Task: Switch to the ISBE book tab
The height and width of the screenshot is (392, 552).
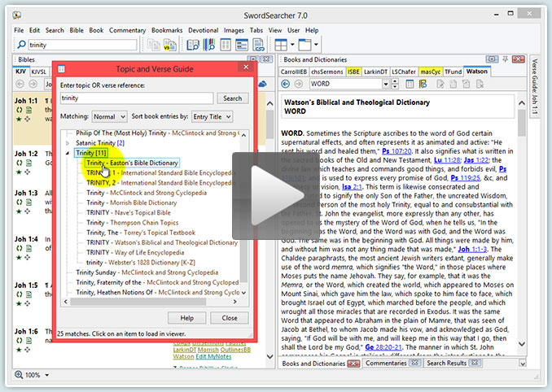Action: pyautogui.click(x=353, y=72)
